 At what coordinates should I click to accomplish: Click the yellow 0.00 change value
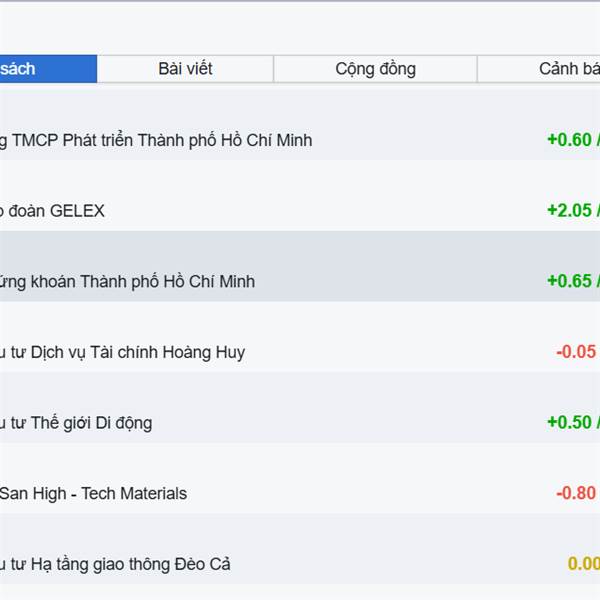click(583, 564)
